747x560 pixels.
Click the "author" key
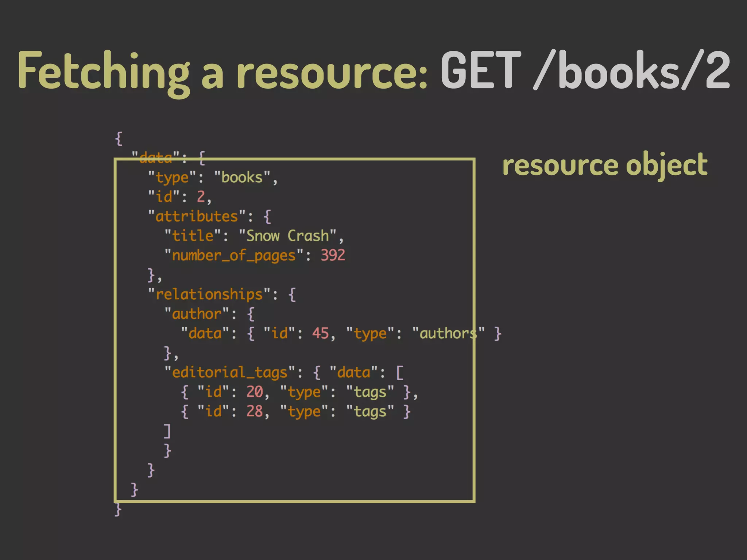[x=197, y=314]
